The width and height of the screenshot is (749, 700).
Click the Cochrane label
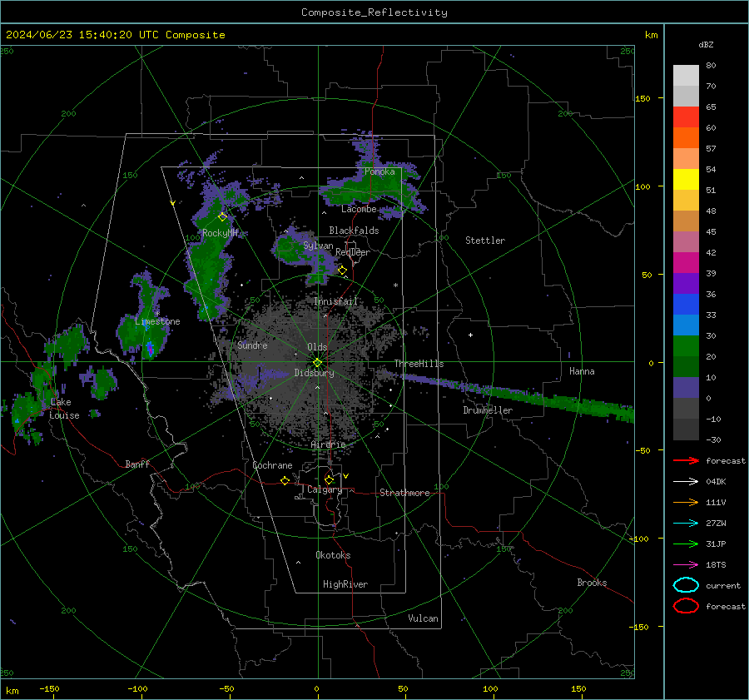pyautogui.click(x=272, y=465)
